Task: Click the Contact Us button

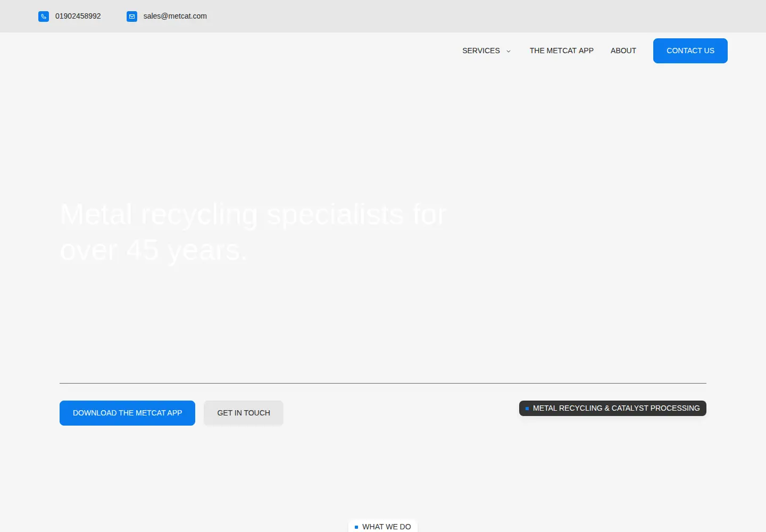Action: 690,51
